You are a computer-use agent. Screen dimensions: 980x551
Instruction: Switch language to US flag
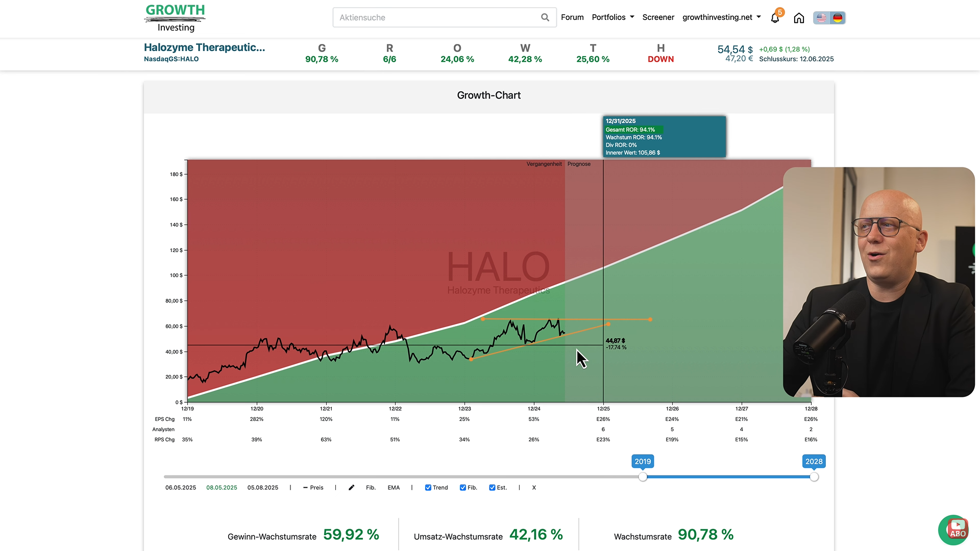(821, 18)
